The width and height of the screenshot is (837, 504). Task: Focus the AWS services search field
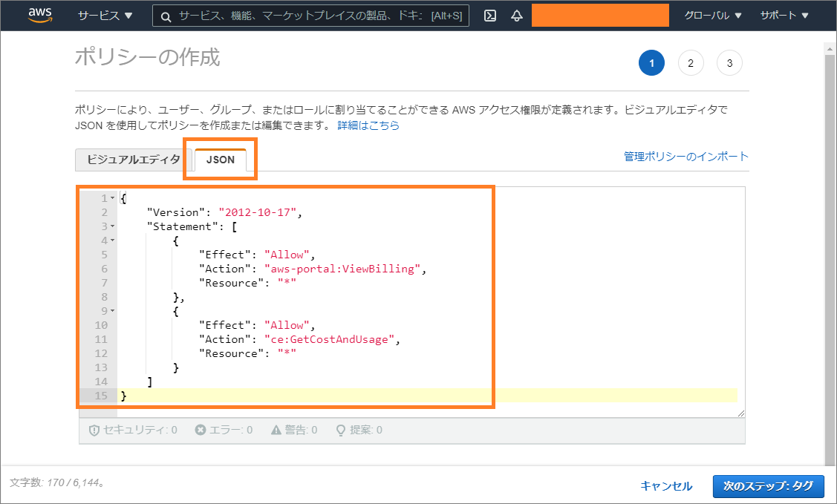tap(310, 16)
